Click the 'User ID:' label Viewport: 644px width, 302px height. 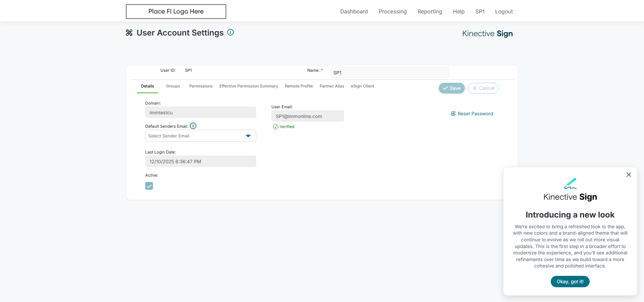tap(168, 70)
